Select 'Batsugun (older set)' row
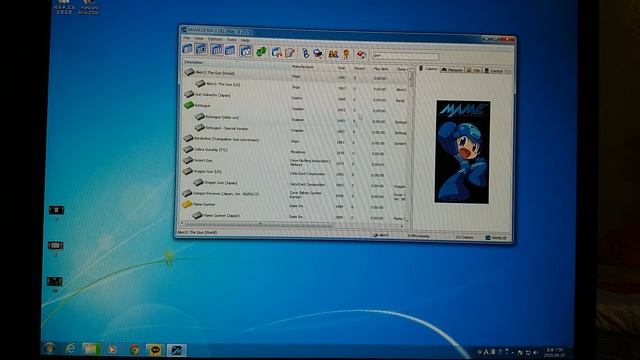The height and width of the screenshot is (360, 640). pos(295,118)
